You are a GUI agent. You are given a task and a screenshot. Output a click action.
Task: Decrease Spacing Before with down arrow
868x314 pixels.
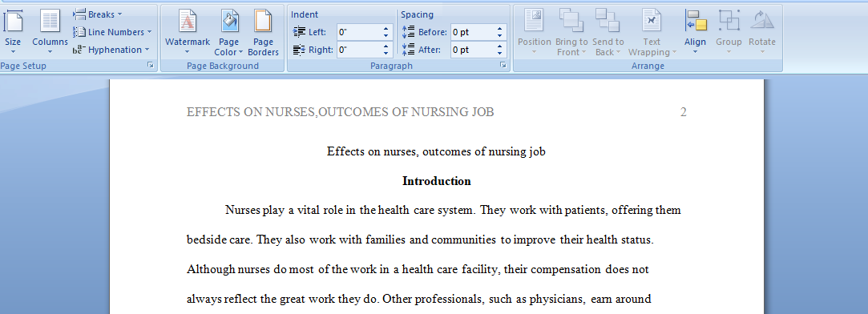[500, 36]
